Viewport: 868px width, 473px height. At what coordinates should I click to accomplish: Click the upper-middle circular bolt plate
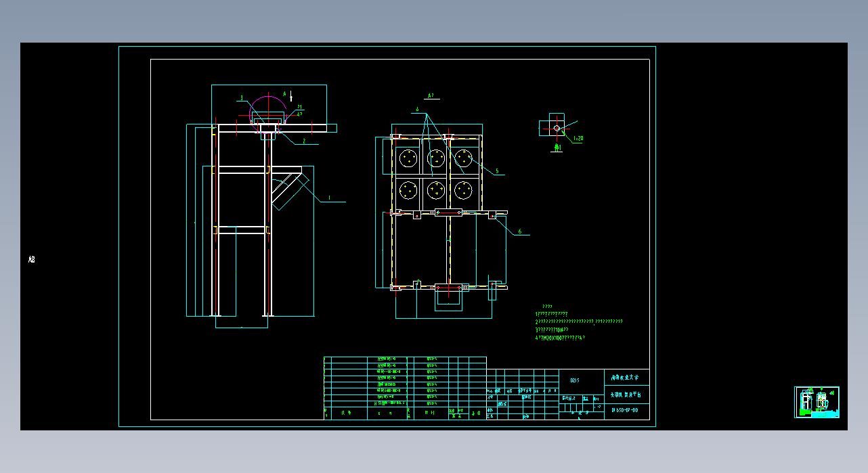(x=436, y=158)
